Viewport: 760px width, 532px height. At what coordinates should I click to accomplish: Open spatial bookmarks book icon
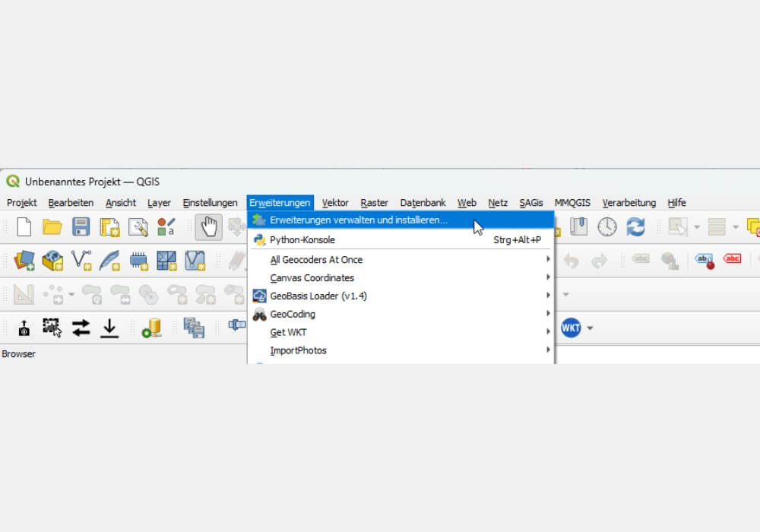[578, 226]
